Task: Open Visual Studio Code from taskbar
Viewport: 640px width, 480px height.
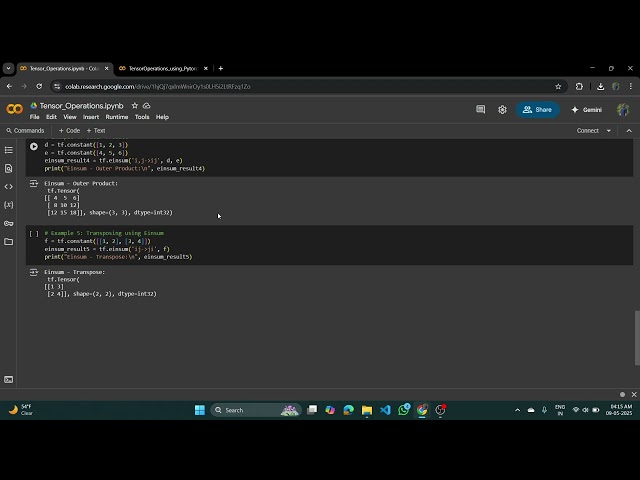Action: point(385,410)
